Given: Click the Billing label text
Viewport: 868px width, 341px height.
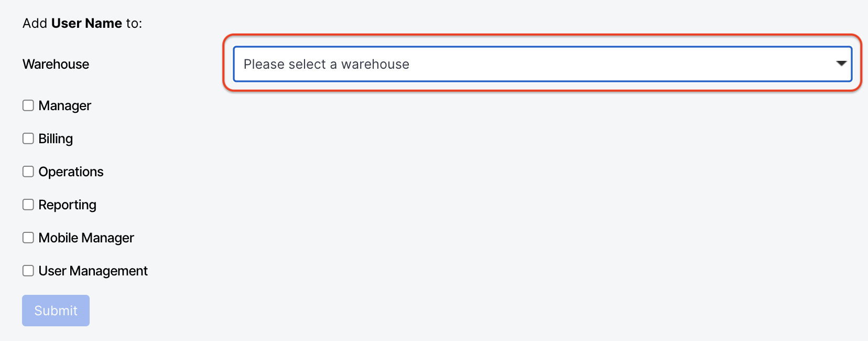Looking at the screenshot, I should tap(56, 138).
